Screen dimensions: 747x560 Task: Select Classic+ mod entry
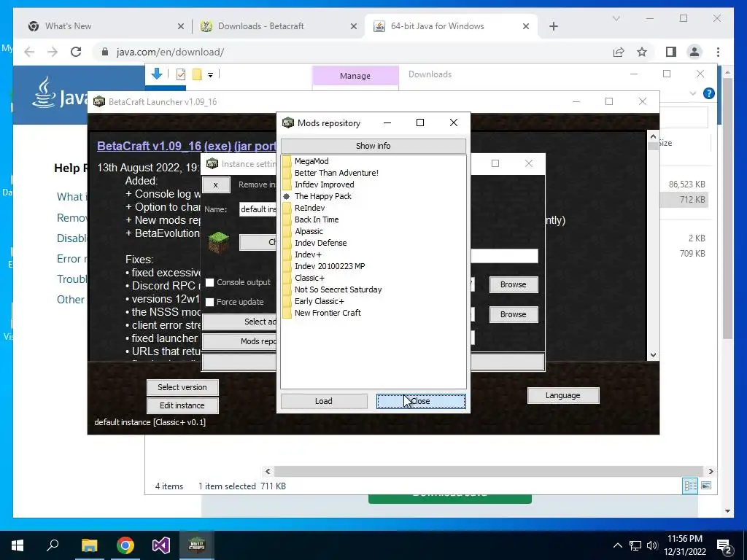(x=309, y=278)
